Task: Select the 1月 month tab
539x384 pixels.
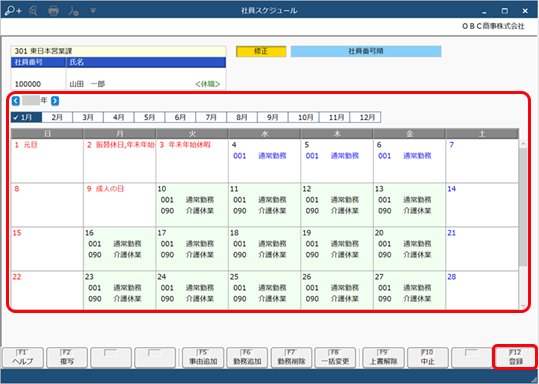Action: point(26,117)
